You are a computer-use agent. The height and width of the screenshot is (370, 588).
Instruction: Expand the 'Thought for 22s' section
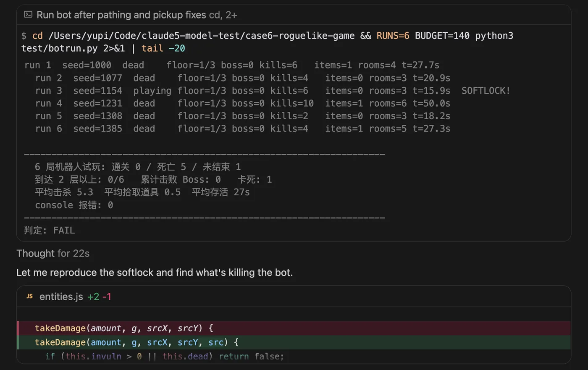53,253
